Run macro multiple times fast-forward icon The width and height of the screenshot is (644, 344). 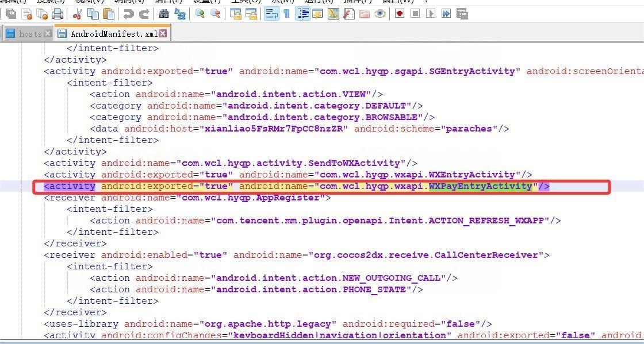[446, 14]
